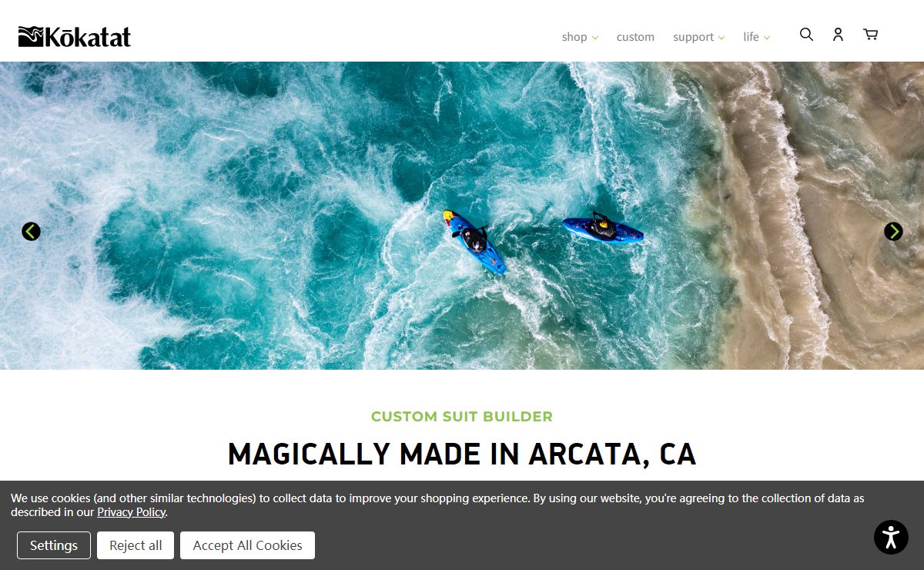Open the user account icon
The width and height of the screenshot is (924, 570).
click(x=838, y=34)
